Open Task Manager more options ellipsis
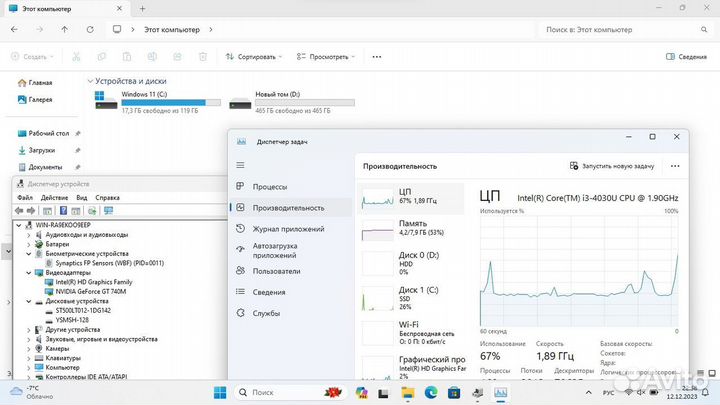 pos(675,166)
